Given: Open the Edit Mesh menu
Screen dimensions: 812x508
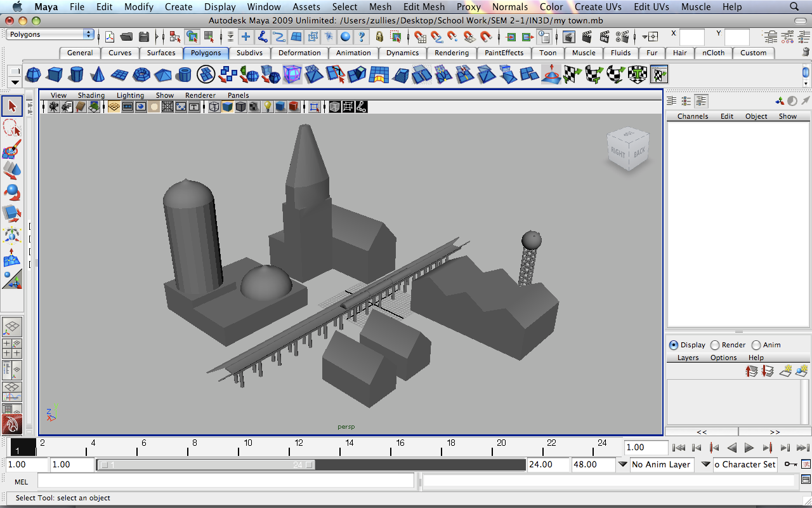Looking at the screenshot, I should point(424,7).
